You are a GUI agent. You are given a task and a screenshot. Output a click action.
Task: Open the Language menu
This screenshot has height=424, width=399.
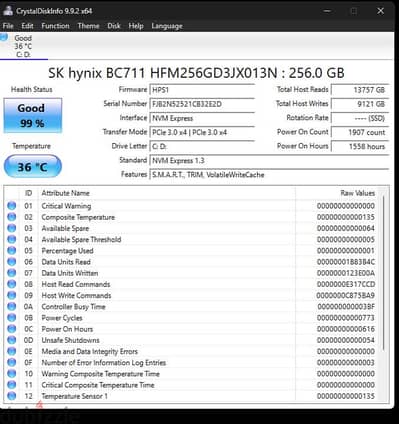coord(167,26)
